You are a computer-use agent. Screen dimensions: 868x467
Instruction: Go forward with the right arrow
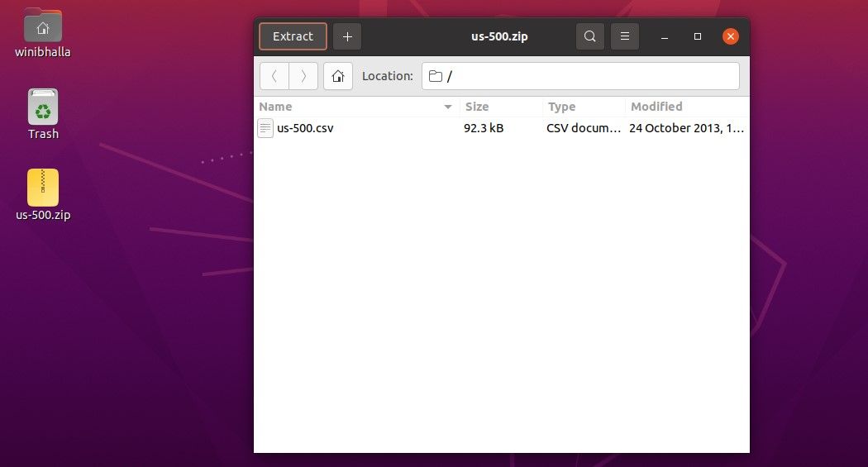click(303, 76)
